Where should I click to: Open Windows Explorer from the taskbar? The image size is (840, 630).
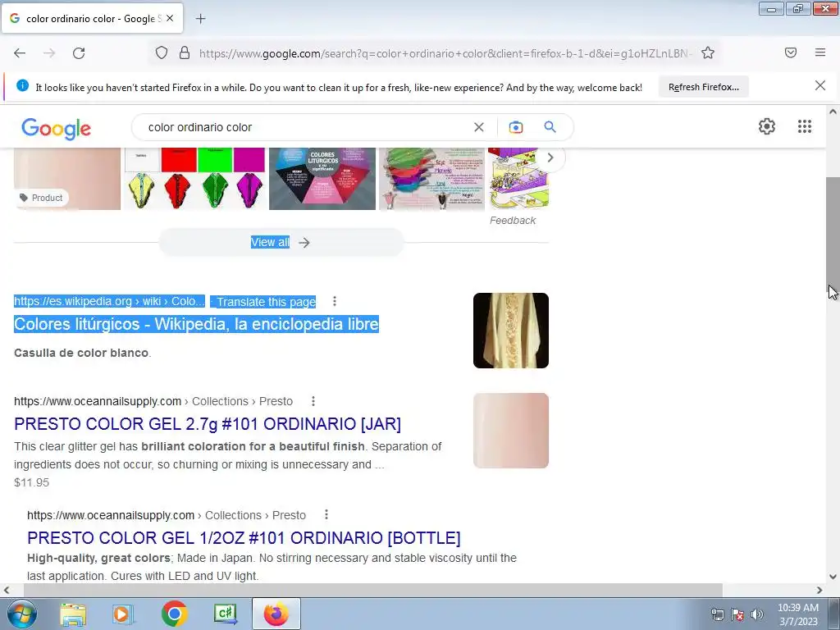73,614
